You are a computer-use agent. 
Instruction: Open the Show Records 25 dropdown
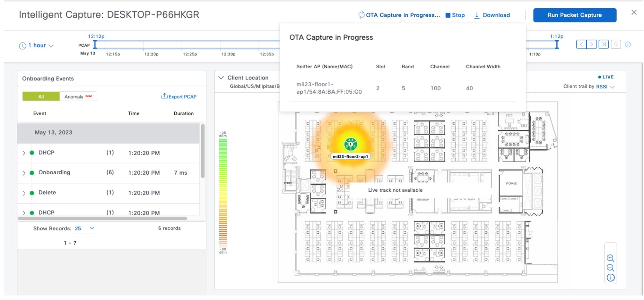point(84,229)
